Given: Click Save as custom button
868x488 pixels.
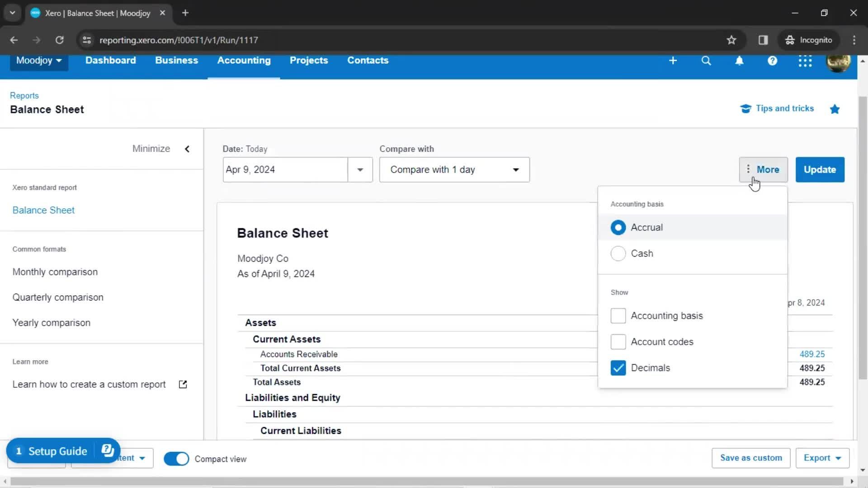Looking at the screenshot, I should click(751, 458).
